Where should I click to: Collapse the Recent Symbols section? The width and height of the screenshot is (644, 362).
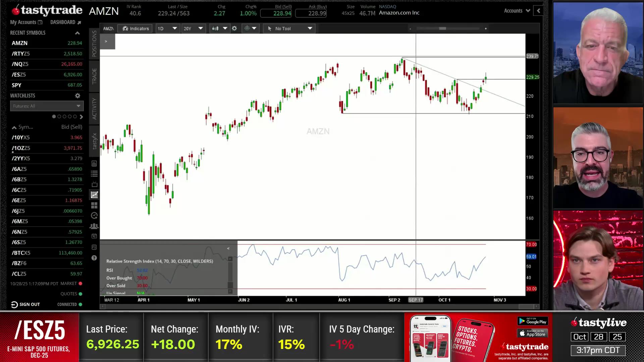[77, 33]
